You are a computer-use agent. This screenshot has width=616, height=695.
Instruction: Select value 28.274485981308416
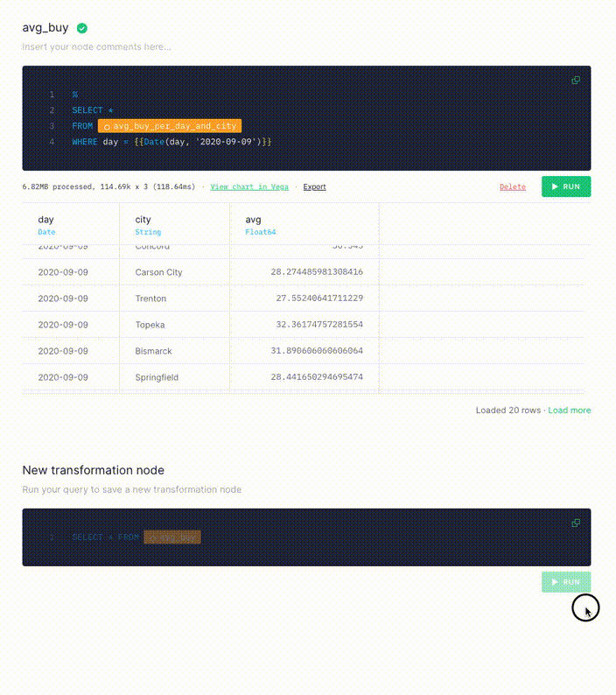click(x=317, y=271)
